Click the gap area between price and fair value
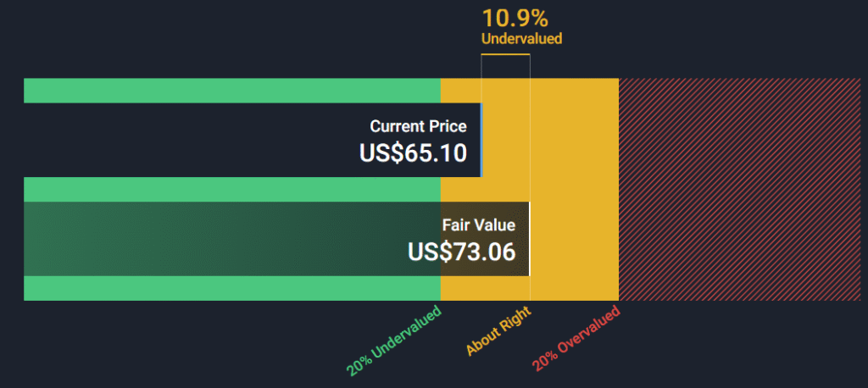This screenshot has width=868, height=388. (506, 140)
